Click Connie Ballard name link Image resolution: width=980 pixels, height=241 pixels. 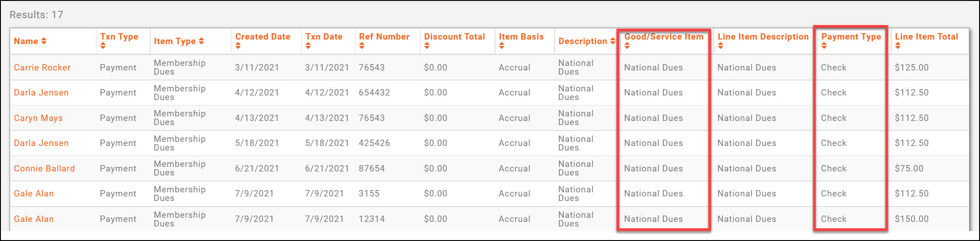pos(44,169)
